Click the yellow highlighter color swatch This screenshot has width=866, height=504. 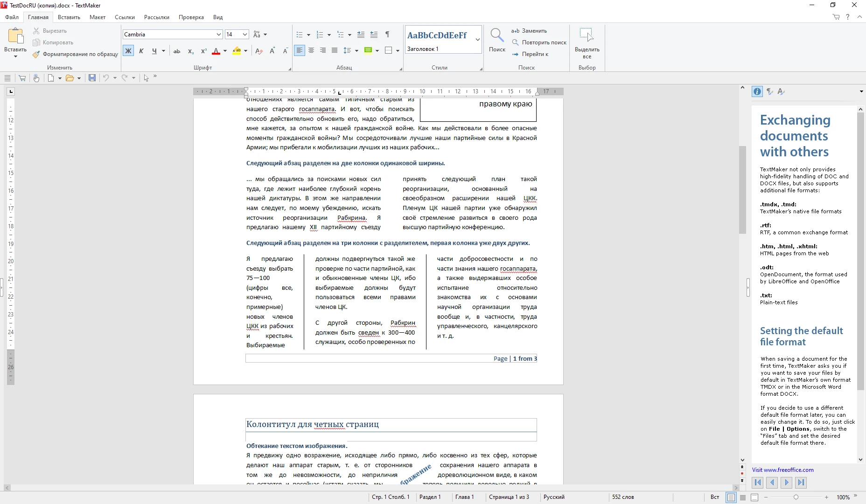tap(237, 51)
